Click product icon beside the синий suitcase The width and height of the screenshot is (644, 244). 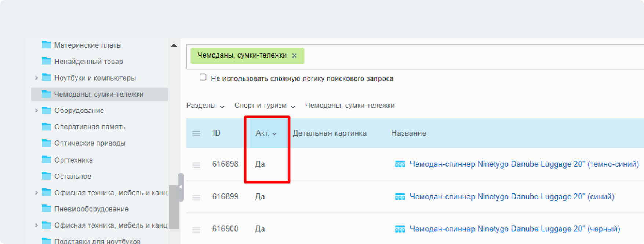[400, 197]
